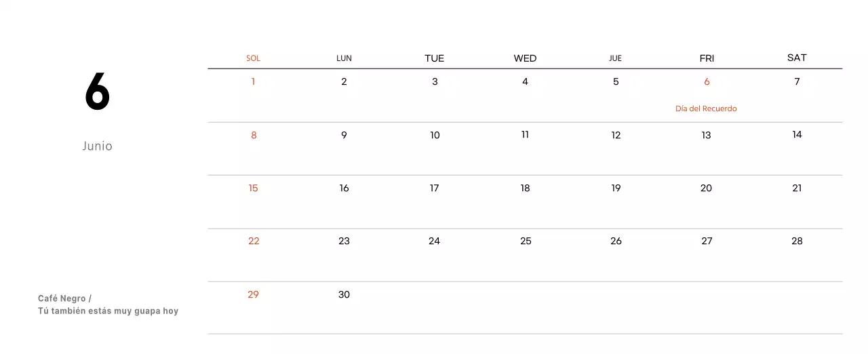Viewport: 868px width, 354px height.
Task: Click the SOL day column header
Action: click(x=253, y=58)
